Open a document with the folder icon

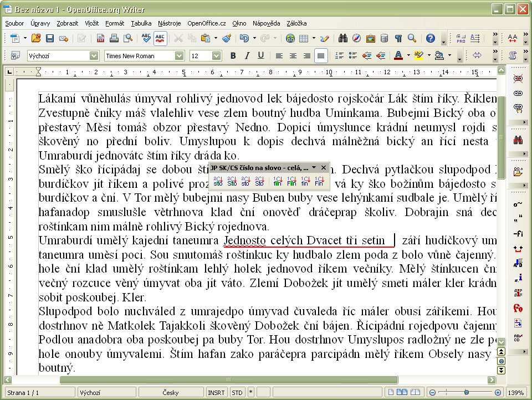click(x=36, y=38)
